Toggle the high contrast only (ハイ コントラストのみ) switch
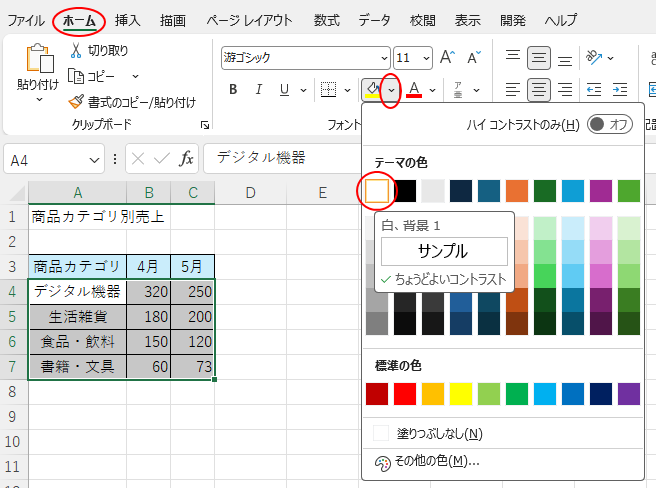Screen dimensions: 656x488 pyautogui.click(x=610, y=124)
